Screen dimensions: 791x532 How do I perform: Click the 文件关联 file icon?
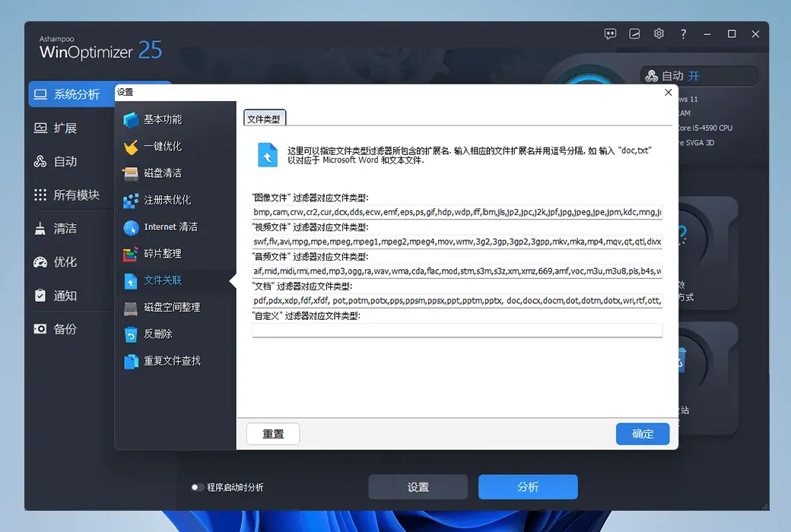click(x=131, y=281)
